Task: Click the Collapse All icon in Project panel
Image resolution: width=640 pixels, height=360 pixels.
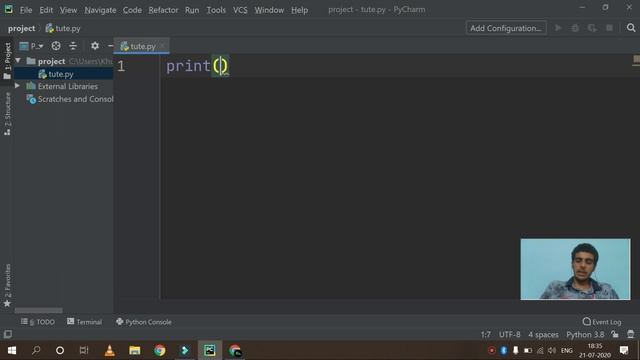Action: pyautogui.click(x=73, y=46)
